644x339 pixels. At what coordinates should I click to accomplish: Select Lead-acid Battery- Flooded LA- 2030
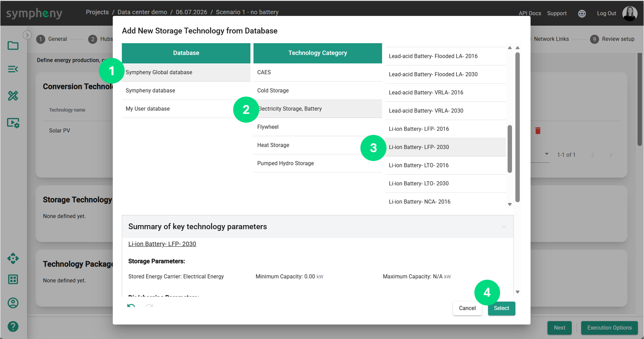point(445,74)
